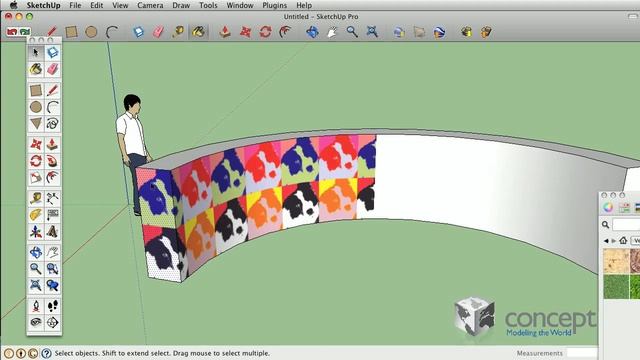Select Rotate tool in floating palette

coord(36,161)
